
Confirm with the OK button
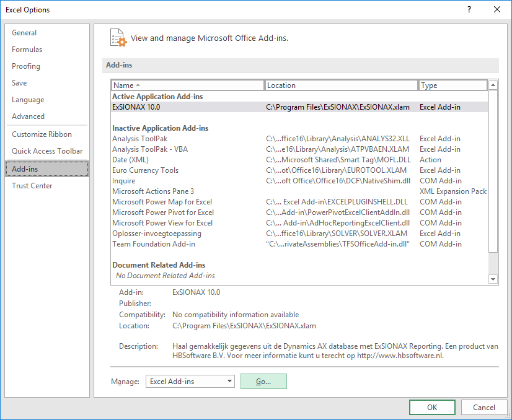click(432, 407)
